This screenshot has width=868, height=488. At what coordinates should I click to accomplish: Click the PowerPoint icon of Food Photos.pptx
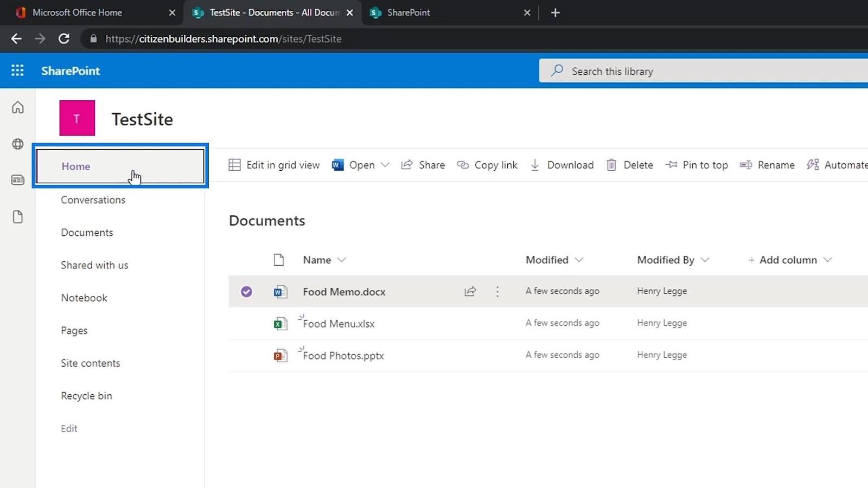tap(280, 356)
